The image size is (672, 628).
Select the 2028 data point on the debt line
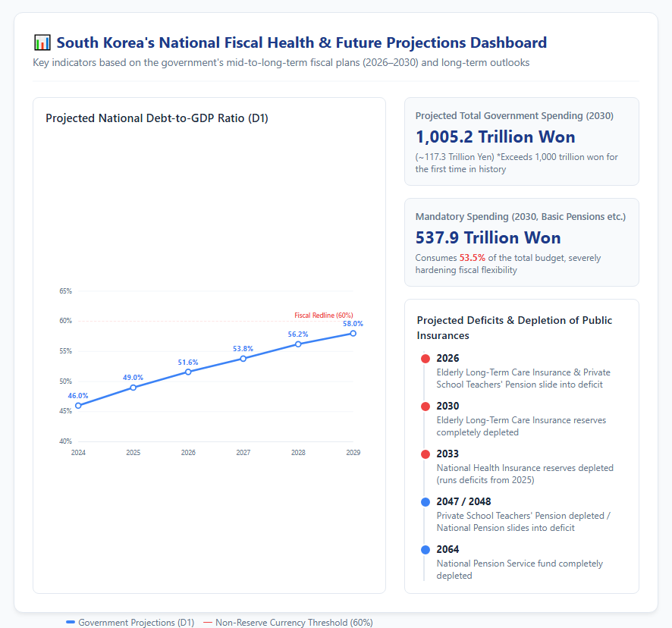(x=298, y=344)
